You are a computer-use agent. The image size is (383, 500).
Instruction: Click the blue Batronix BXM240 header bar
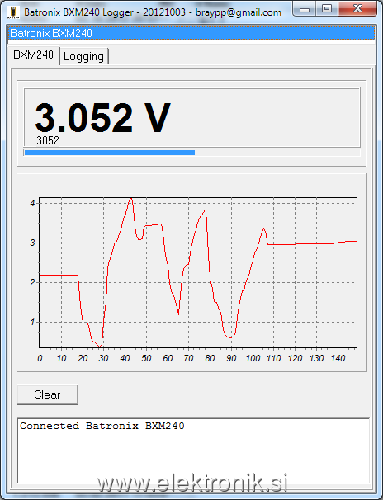coord(191,33)
